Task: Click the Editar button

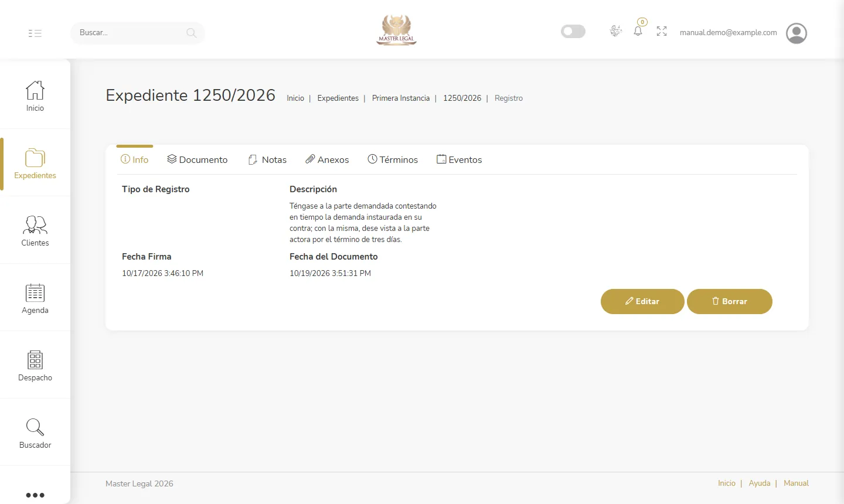Action: click(x=642, y=301)
